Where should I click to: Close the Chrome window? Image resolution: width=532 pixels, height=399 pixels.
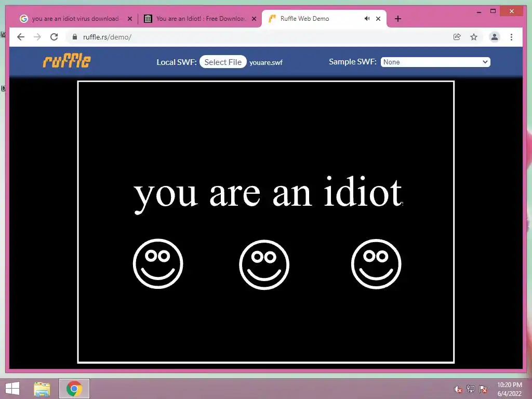tap(512, 11)
